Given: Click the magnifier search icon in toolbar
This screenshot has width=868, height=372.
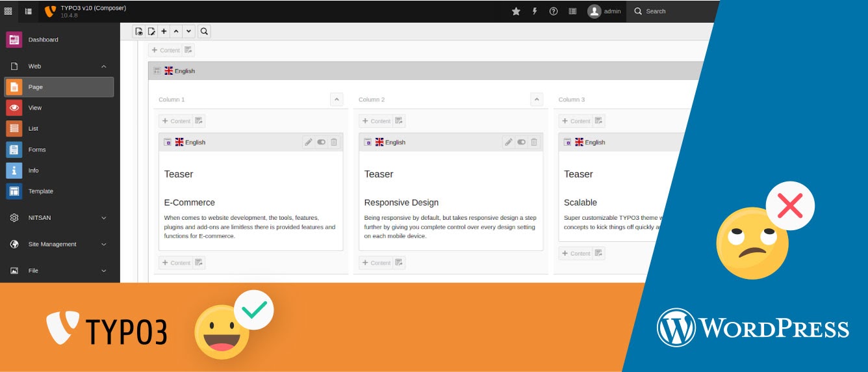Looking at the screenshot, I should tap(204, 31).
